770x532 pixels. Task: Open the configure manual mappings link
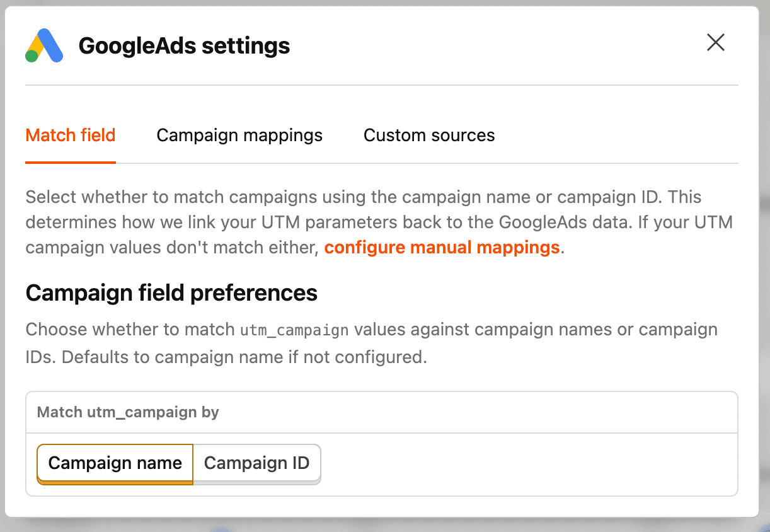tap(442, 247)
